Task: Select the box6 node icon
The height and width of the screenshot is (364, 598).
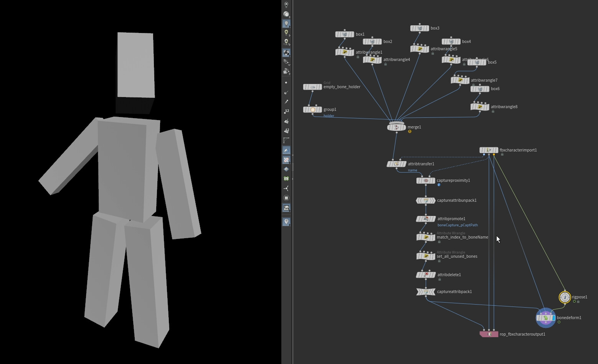Action: (480, 89)
